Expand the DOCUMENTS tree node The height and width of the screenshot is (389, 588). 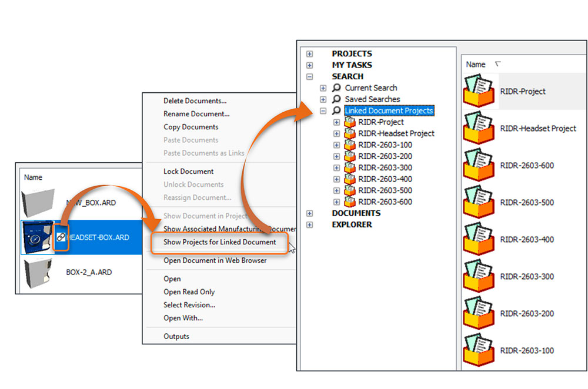click(310, 213)
